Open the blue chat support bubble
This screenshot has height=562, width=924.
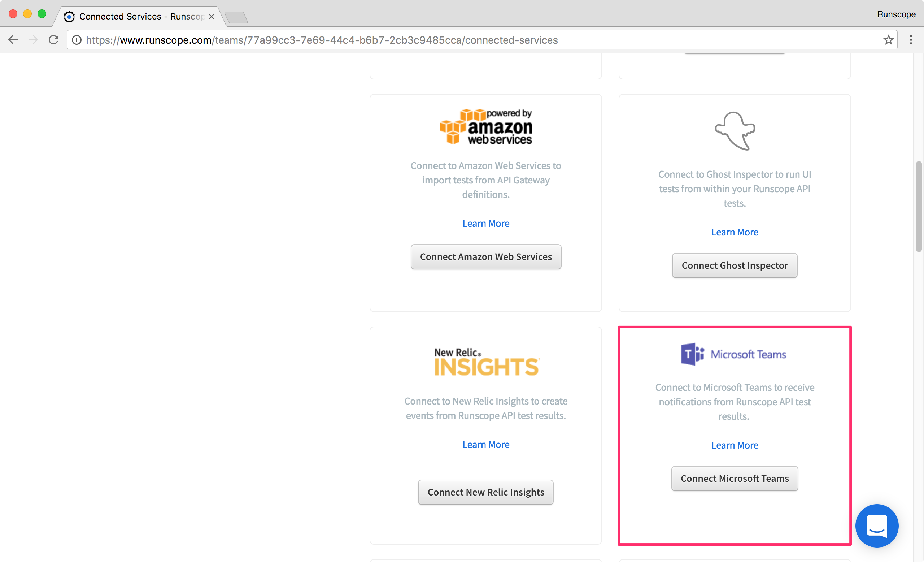(876, 525)
